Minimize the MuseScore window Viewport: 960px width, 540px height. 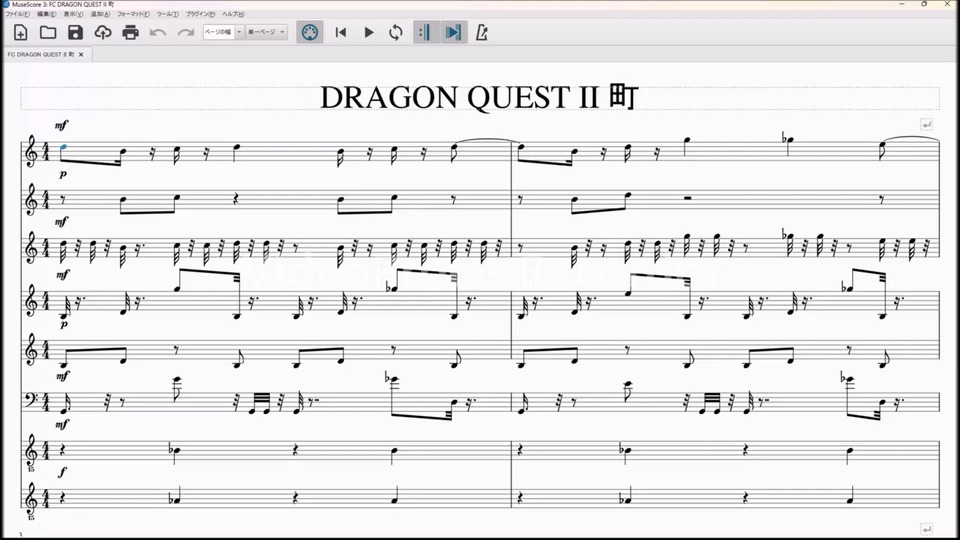pos(902,4)
